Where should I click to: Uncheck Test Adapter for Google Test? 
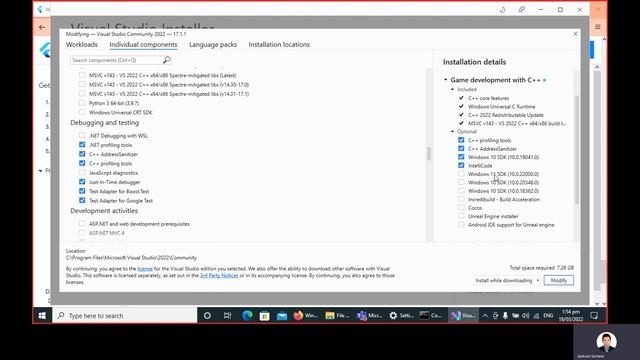pyautogui.click(x=82, y=200)
